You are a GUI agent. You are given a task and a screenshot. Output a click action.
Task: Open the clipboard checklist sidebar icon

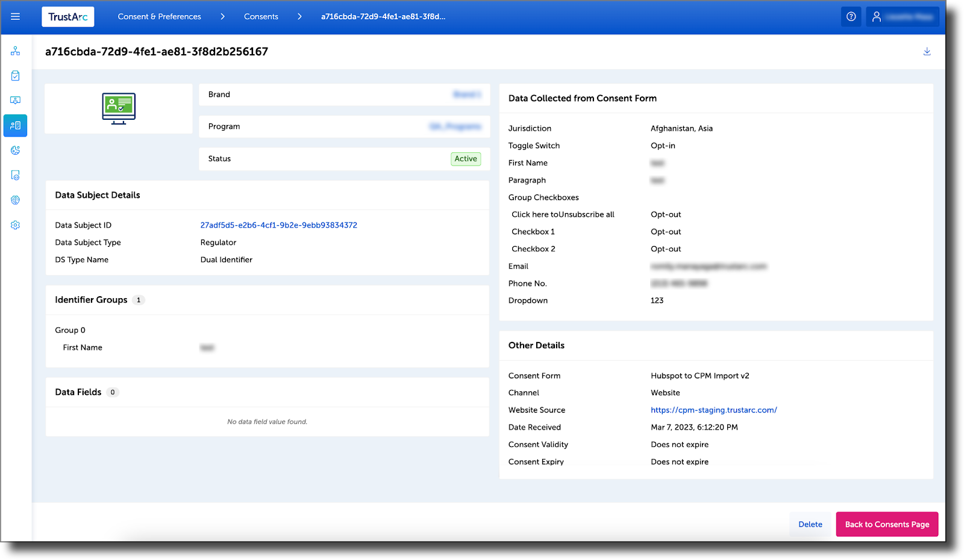(15, 75)
